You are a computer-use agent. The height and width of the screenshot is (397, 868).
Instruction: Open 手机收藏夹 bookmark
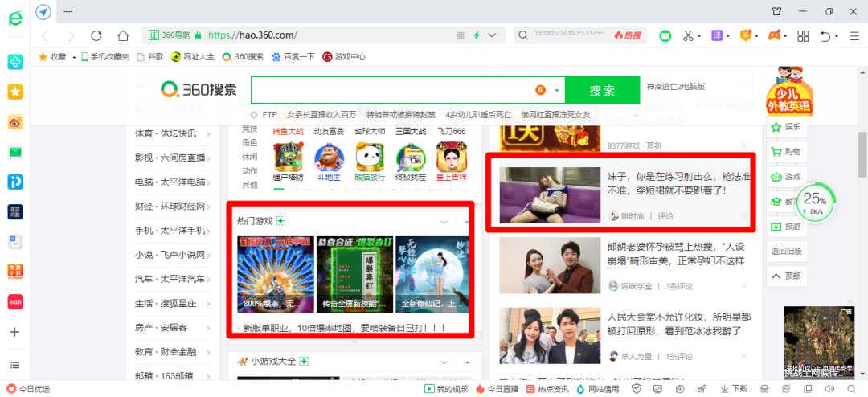pyautogui.click(x=105, y=56)
